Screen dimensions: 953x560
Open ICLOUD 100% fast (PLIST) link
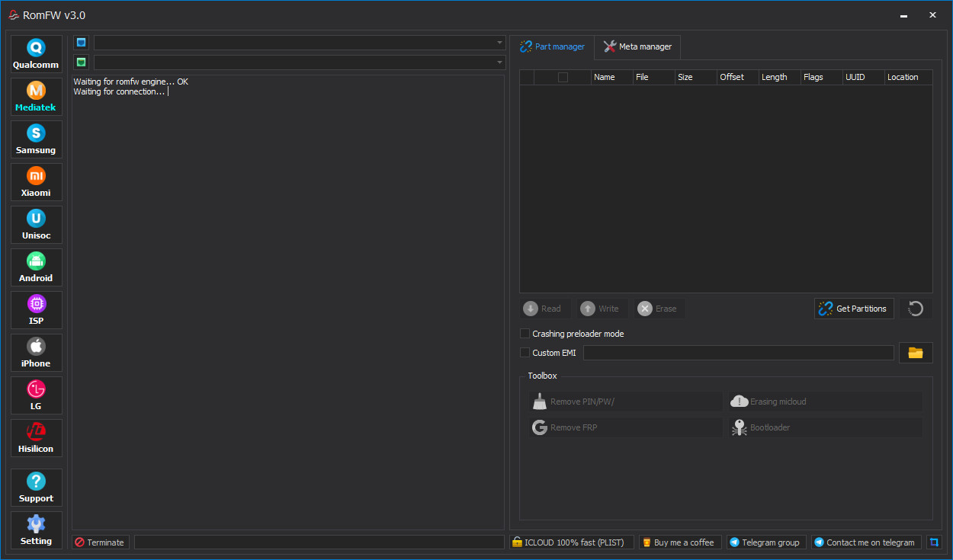(x=572, y=542)
